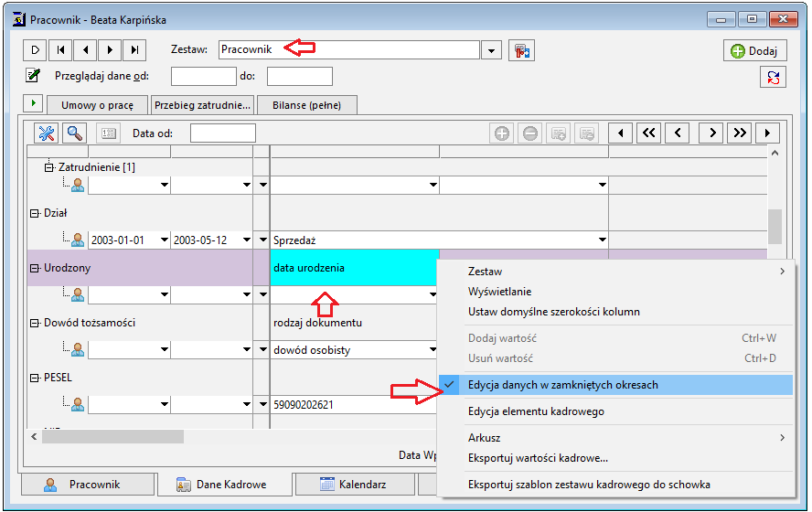The image size is (812, 512).
Task: Click the solid right triangle navigation button
Action: pos(767,133)
